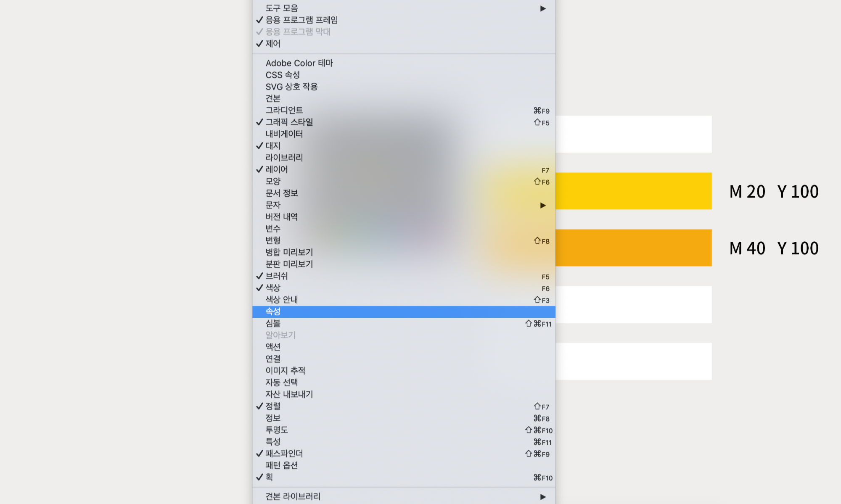Toggle the 응용 프로그램 프레임 option
The width and height of the screenshot is (841, 504).
click(301, 20)
